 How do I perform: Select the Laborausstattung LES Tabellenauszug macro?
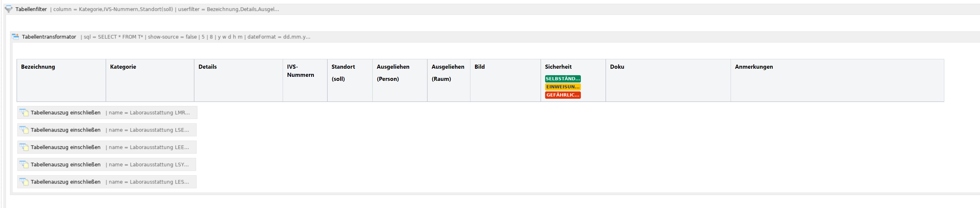[66, 182]
